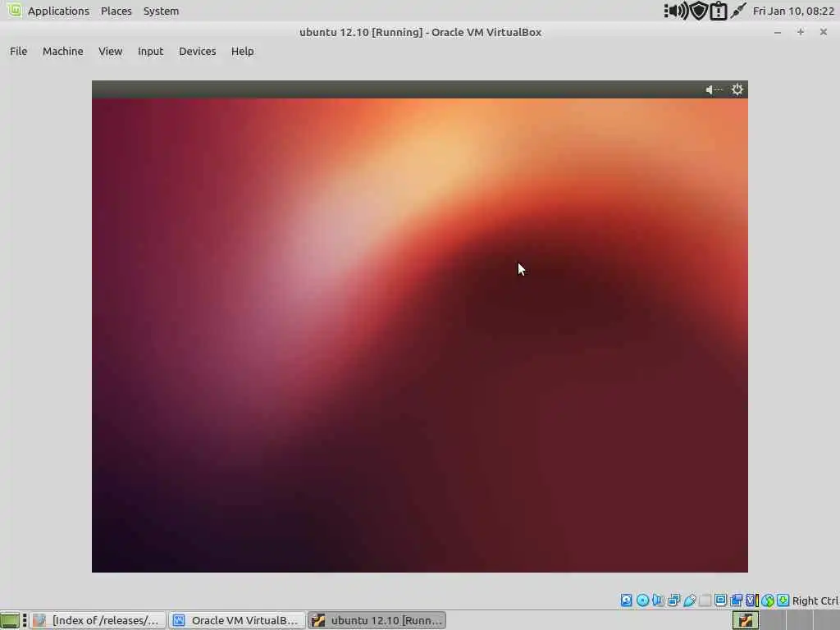
Task: Close the ubuntu 12.10 VirtualBox window
Action: [824, 32]
